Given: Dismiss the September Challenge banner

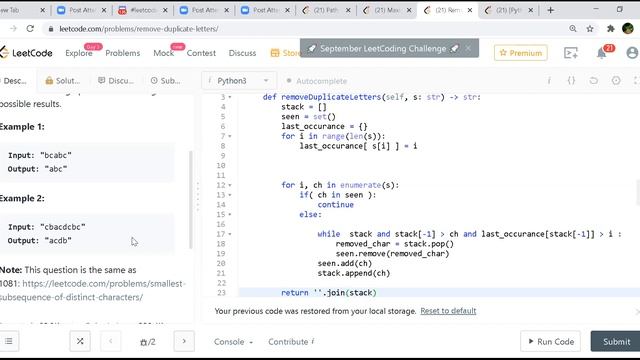Looking at the screenshot, I should point(468,48).
